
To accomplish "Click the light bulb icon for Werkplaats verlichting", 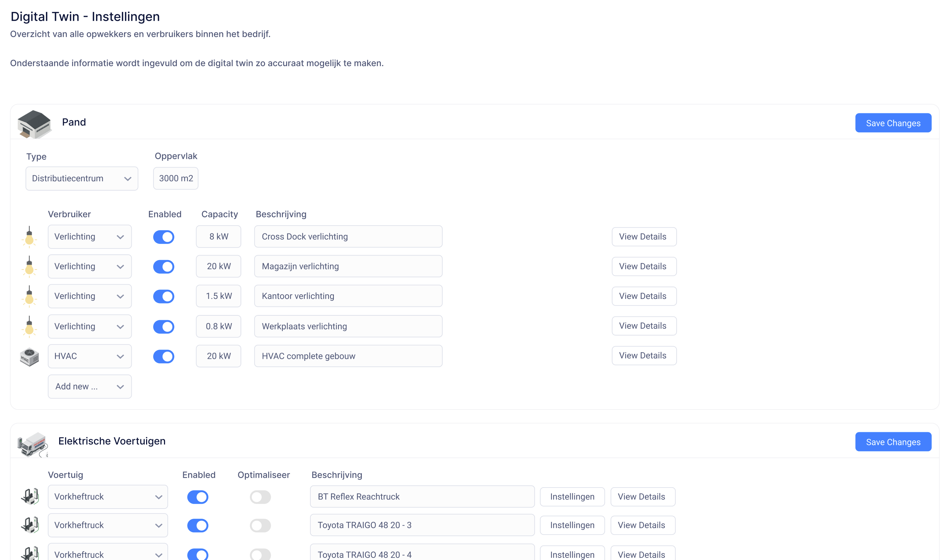I will [x=29, y=327].
